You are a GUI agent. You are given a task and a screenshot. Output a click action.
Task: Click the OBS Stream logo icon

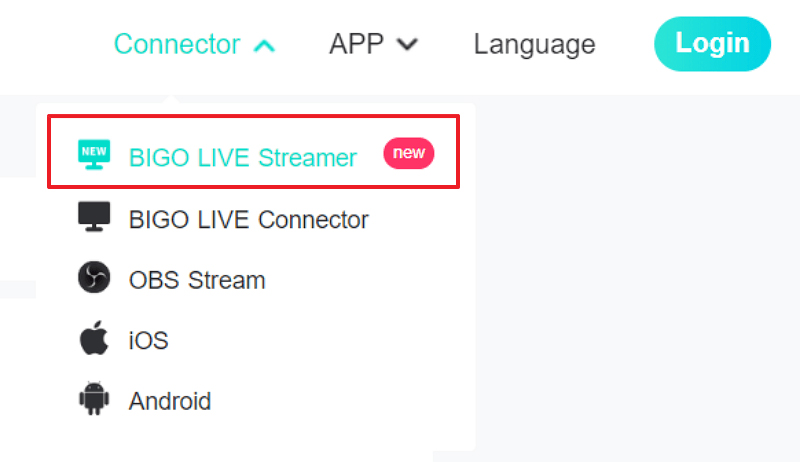pyautogui.click(x=94, y=277)
